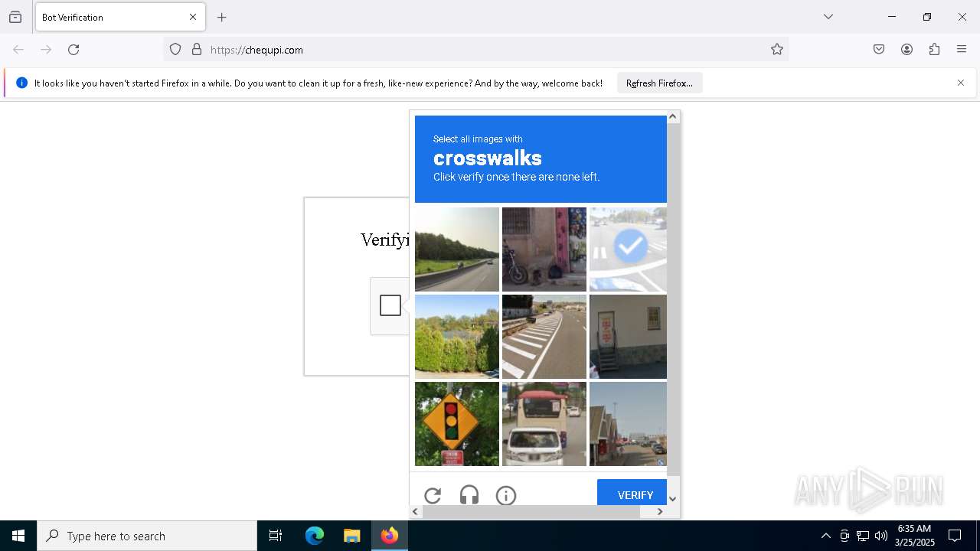The height and width of the screenshot is (551, 980).
Task: Click the Firefox taskbar icon
Action: pos(390,536)
